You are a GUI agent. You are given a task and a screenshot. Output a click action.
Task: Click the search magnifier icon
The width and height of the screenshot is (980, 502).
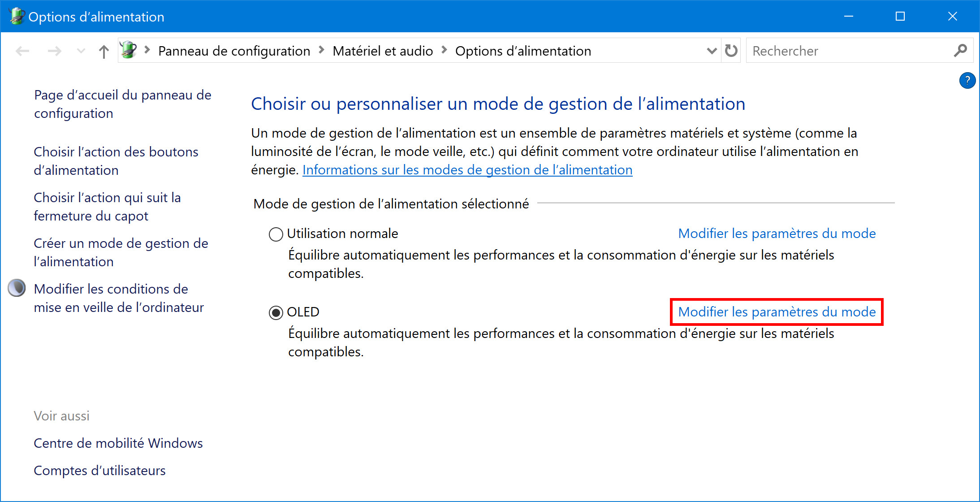tap(960, 51)
